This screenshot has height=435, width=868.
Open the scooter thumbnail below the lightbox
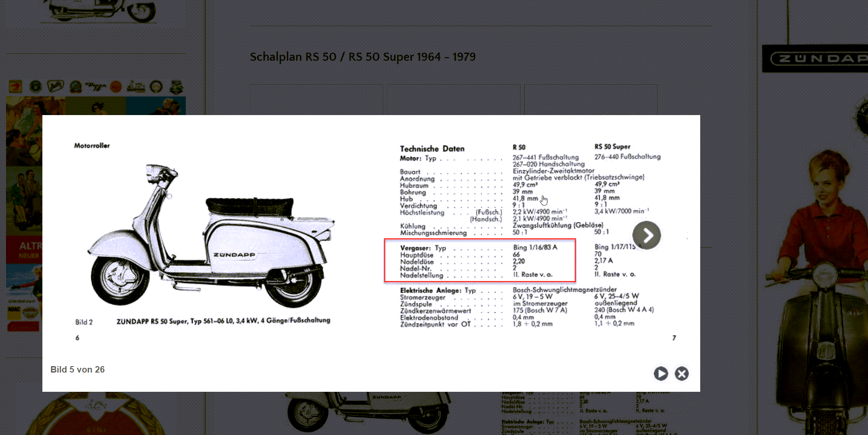click(x=368, y=413)
